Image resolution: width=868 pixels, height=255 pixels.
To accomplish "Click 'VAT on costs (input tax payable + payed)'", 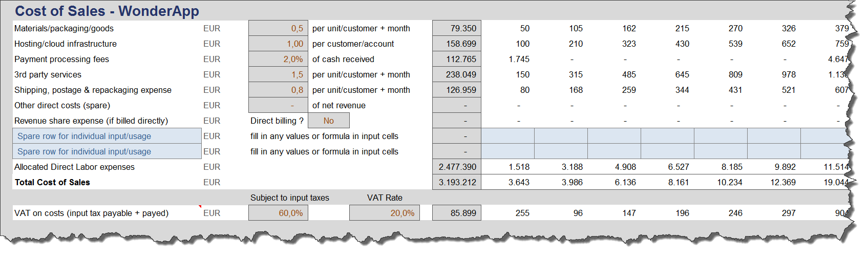I will [x=91, y=213].
